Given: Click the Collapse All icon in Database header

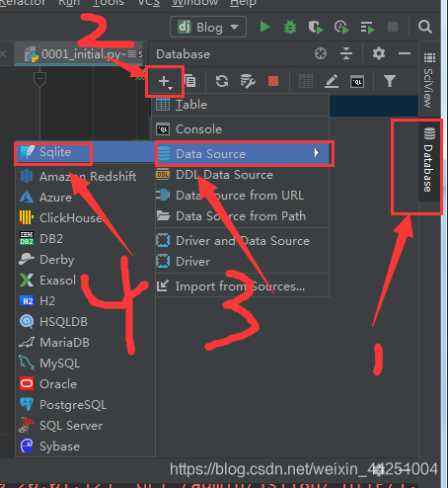Looking at the screenshot, I should 346,53.
